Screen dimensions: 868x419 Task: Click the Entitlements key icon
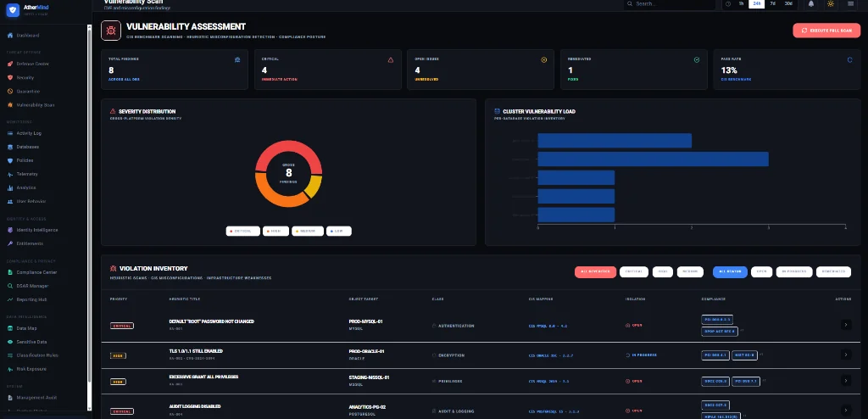10,243
